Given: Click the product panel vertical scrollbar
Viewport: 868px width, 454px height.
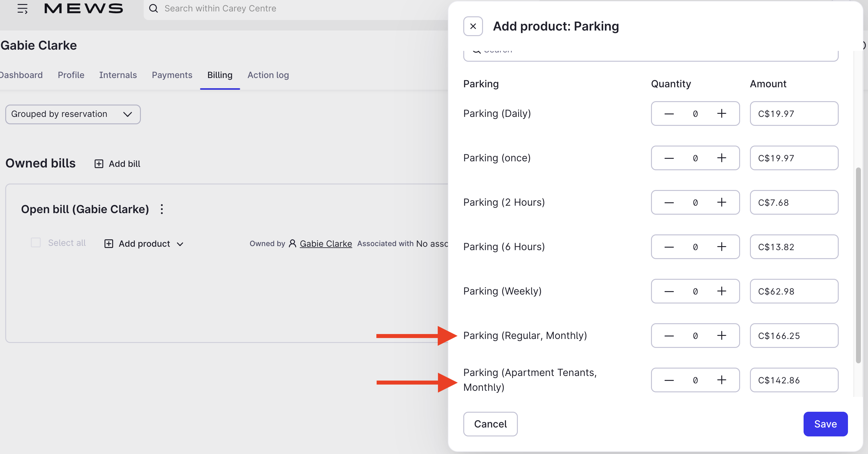Looking at the screenshot, I should coord(858,265).
